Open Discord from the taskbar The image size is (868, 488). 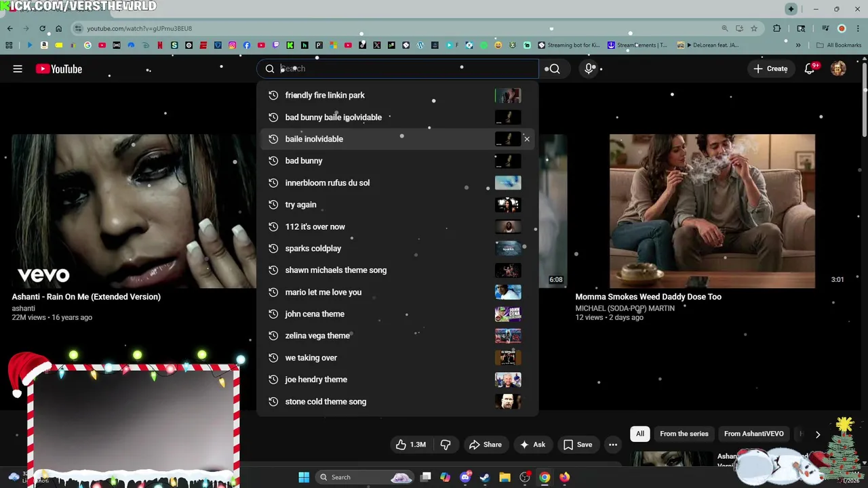[x=465, y=477]
